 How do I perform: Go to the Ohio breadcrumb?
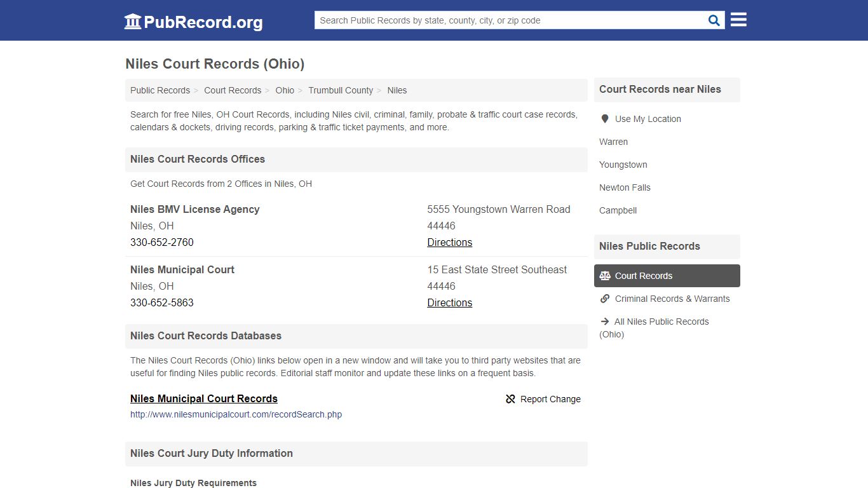point(285,90)
